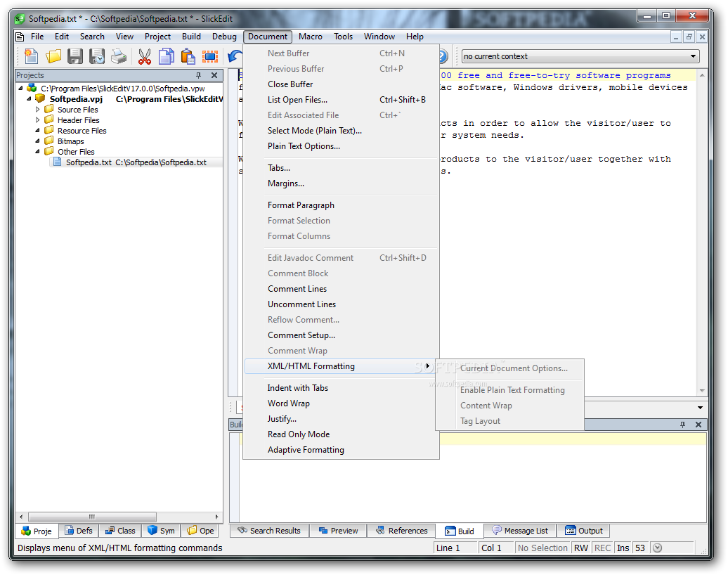Screen dimensions: 728x575
Task: Choose List Open Files menu item
Action: [342, 99]
